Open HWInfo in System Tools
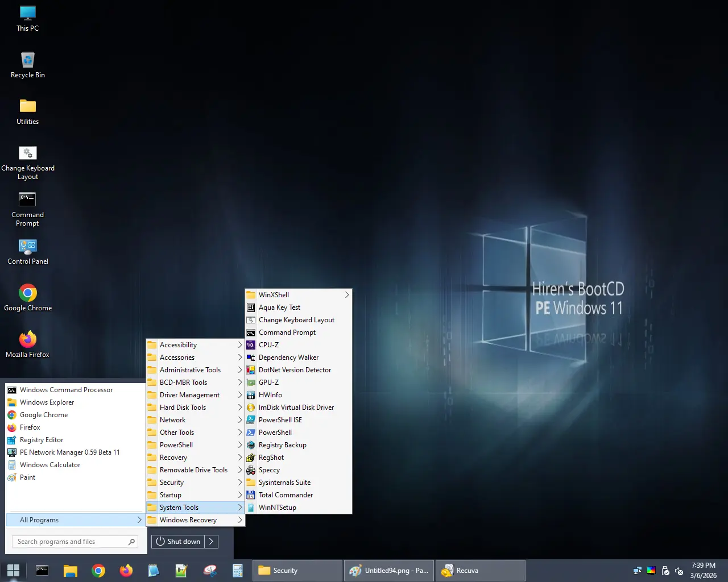Screen dimensions: 728x582 270,395
